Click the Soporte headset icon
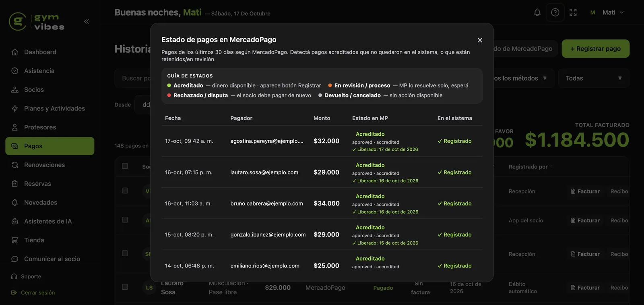Image resolution: width=644 pixels, height=305 pixels. point(14,276)
